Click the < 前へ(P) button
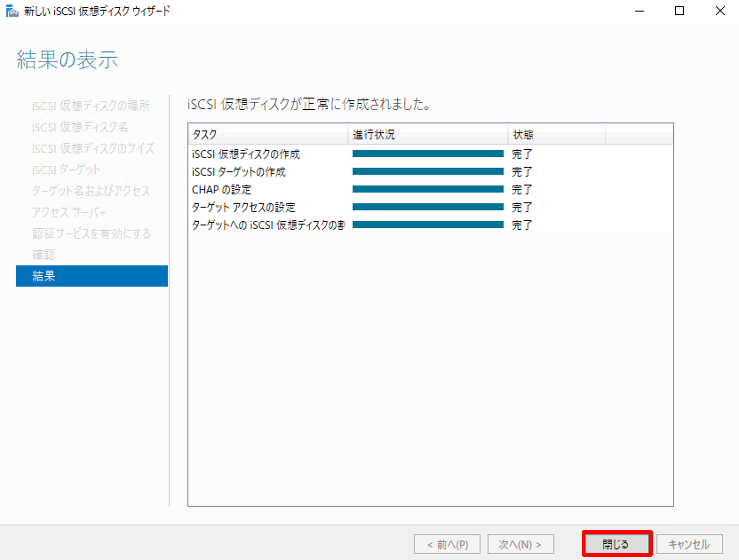Screen dimensions: 739x560 [447, 544]
